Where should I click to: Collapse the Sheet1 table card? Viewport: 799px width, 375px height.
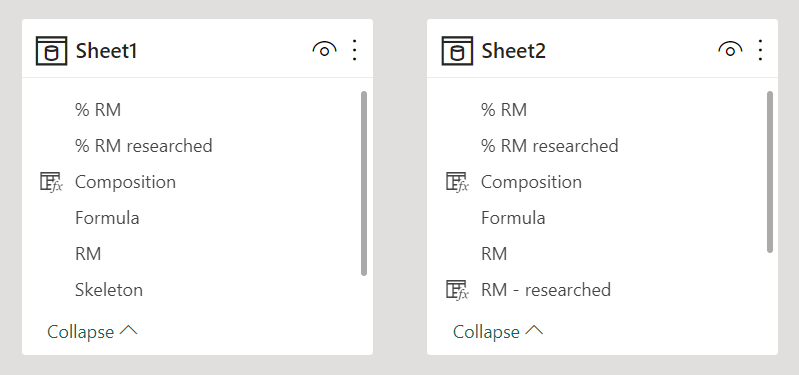point(92,332)
